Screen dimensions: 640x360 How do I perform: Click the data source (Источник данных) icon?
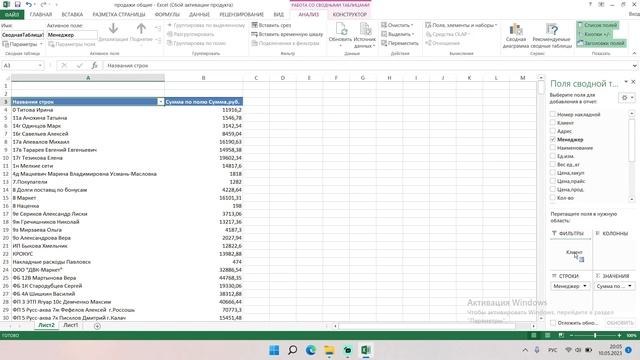(365, 29)
